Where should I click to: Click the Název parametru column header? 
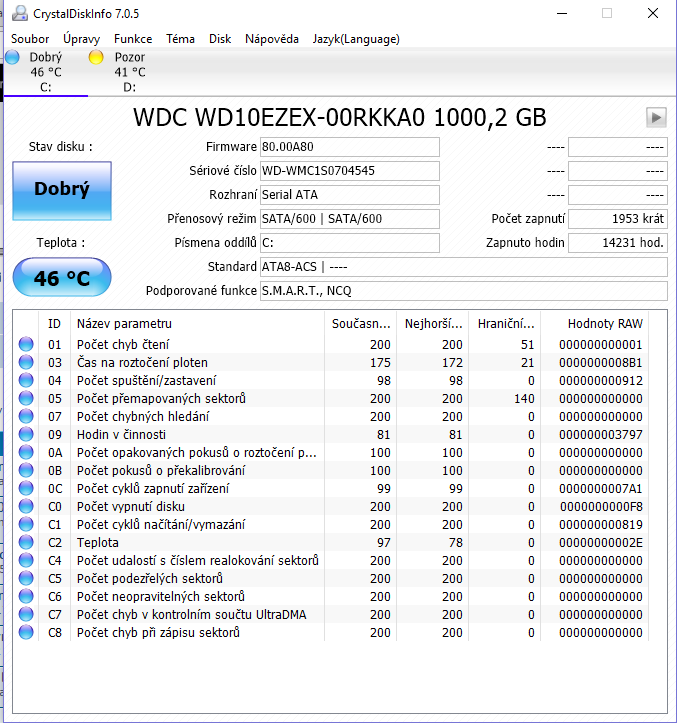(197, 324)
